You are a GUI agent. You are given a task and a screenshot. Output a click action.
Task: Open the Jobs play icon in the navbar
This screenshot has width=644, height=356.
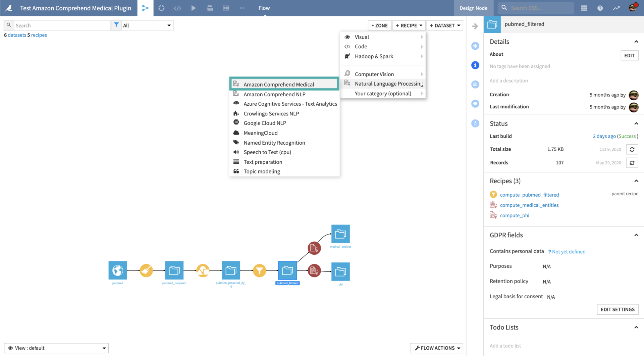[x=194, y=8]
